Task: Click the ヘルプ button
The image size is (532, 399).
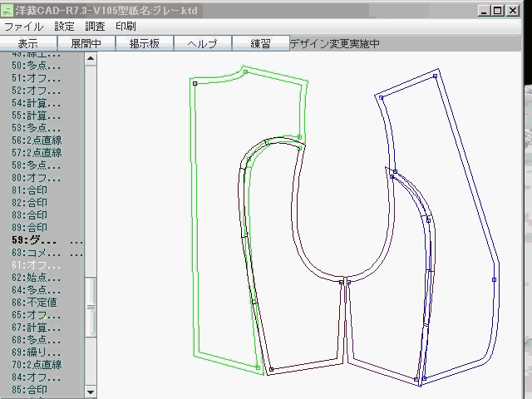Action: click(202, 43)
